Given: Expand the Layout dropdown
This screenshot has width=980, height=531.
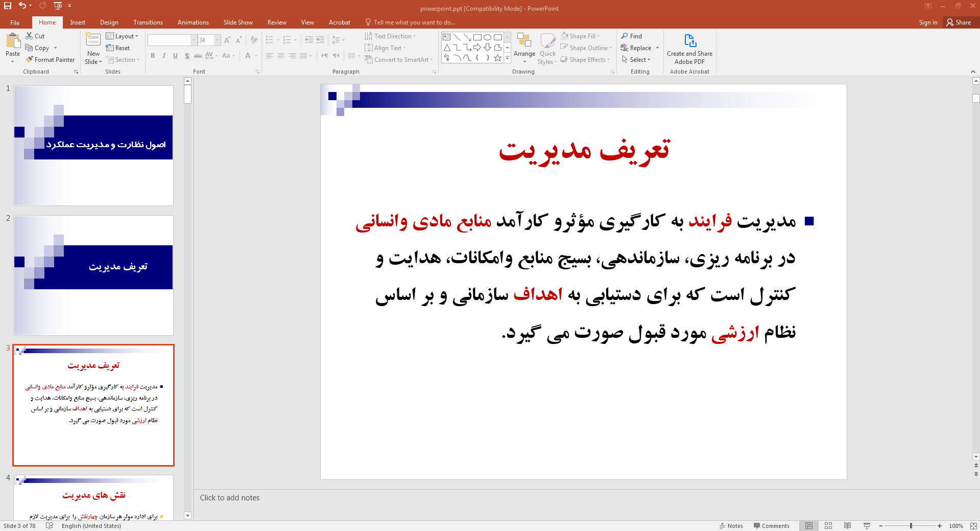Looking at the screenshot, I should [x=122, y=36].
